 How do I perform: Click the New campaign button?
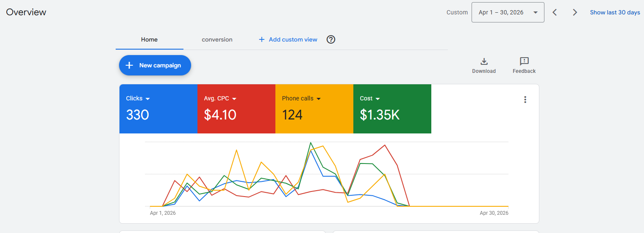(x=155, y=65)
